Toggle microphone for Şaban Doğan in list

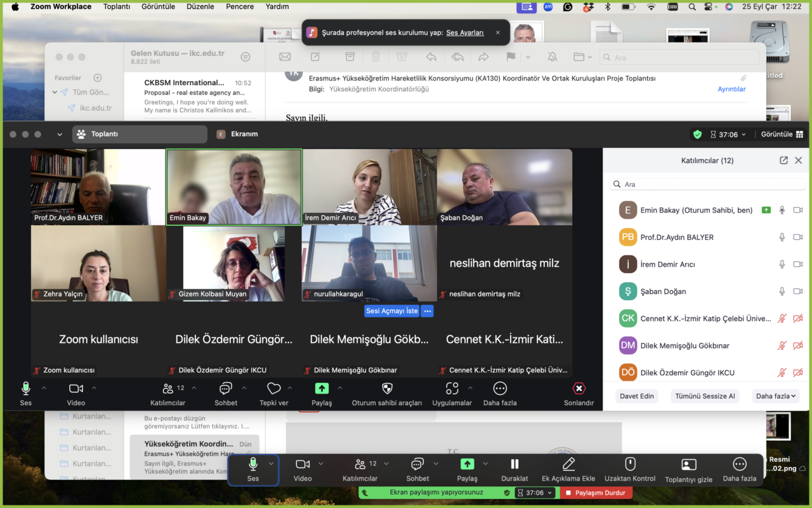point(782,291)
